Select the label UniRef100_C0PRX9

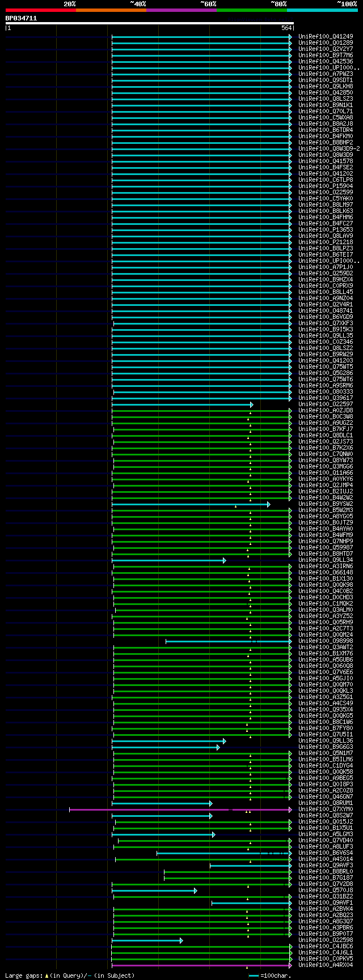(x=326, y=286)
